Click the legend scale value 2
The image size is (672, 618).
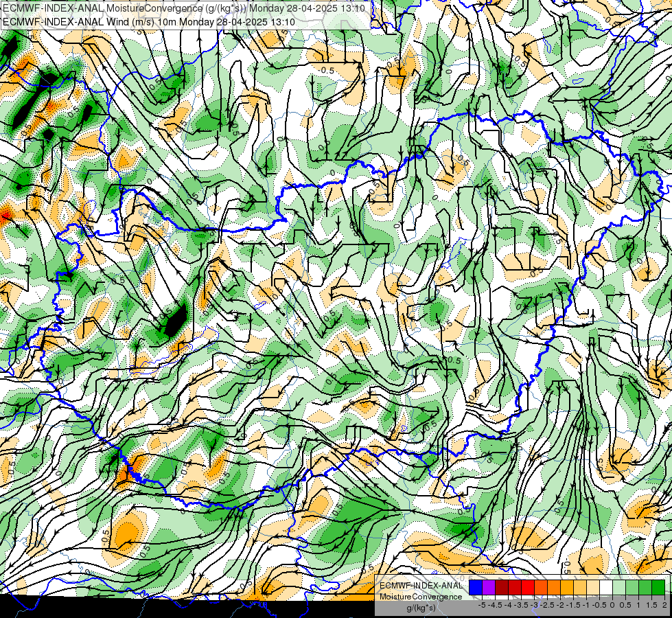tap(664, 605)
